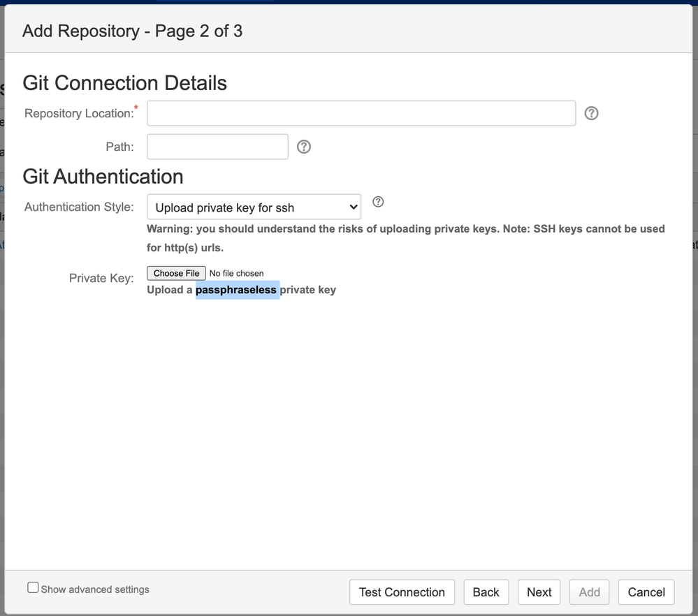Click the 'Authentication Style:' label
This screenshot has width=698, height=616.
pyautogui.click(x=79, y=207)
